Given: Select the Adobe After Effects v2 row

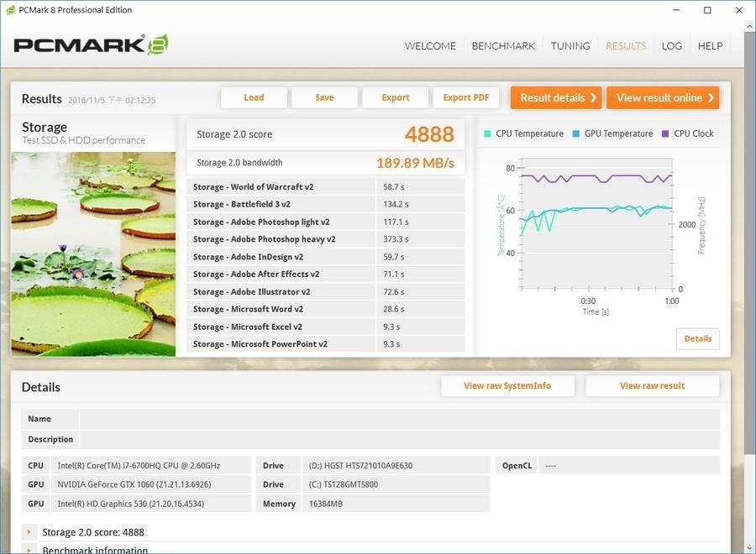Looking at the screenshot, I should 325,274.
